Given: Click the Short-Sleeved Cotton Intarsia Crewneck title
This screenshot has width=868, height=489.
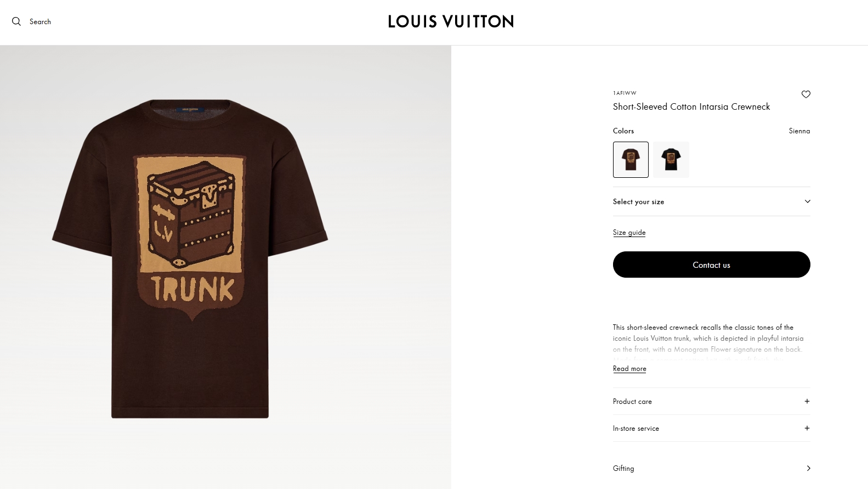Looking at the screenshot, I should pyautogui.click(x=691, y=107).
